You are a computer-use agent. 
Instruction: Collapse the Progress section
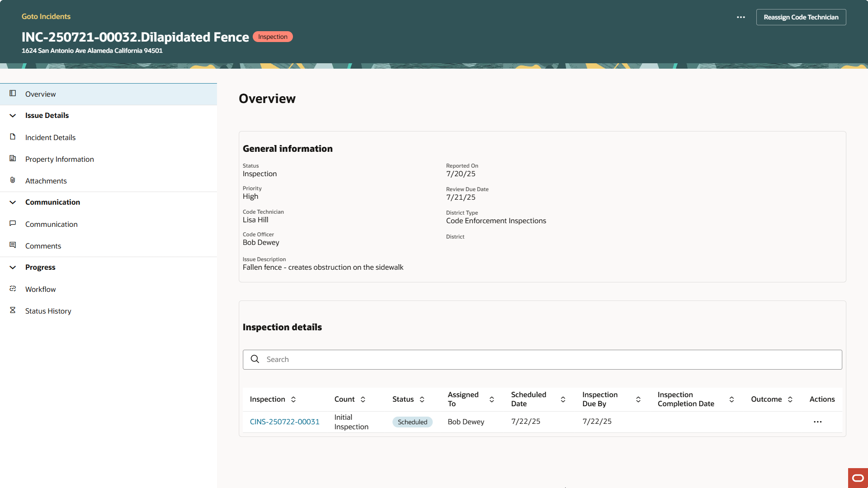pyautogui.click(x=13, y=267)
